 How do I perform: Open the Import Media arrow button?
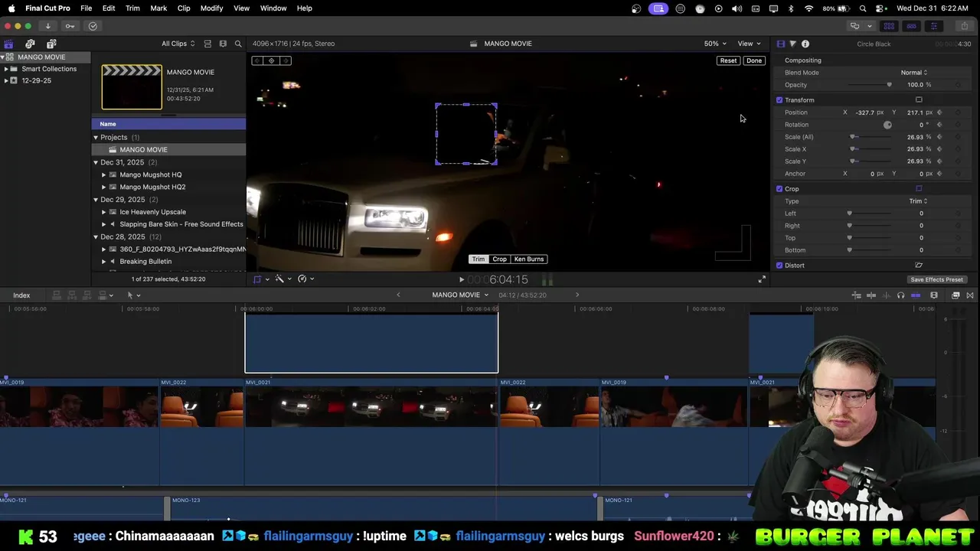tap(47, 26)
